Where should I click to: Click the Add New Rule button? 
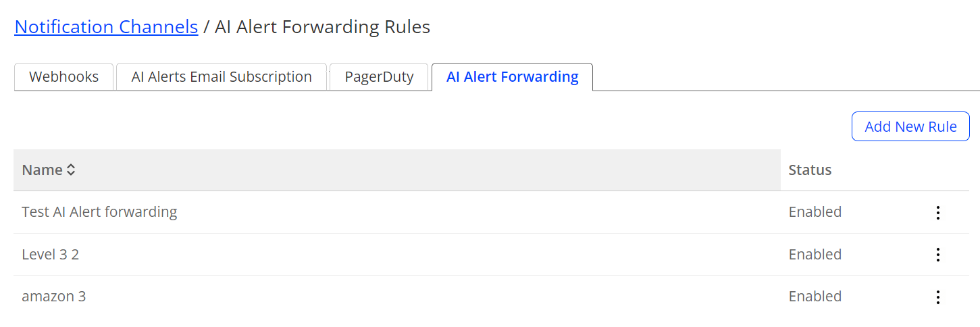click(x=910, y=126)
